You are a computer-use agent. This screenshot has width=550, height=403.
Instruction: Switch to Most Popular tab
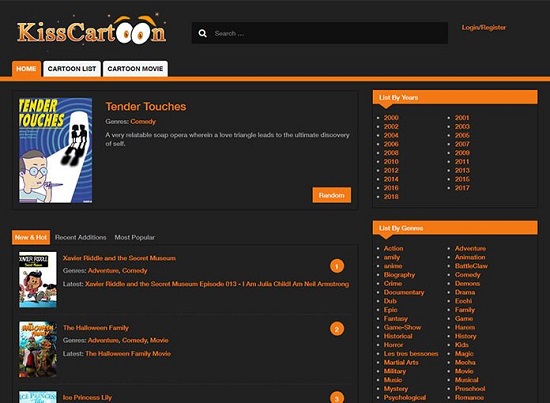click(134, 237)
